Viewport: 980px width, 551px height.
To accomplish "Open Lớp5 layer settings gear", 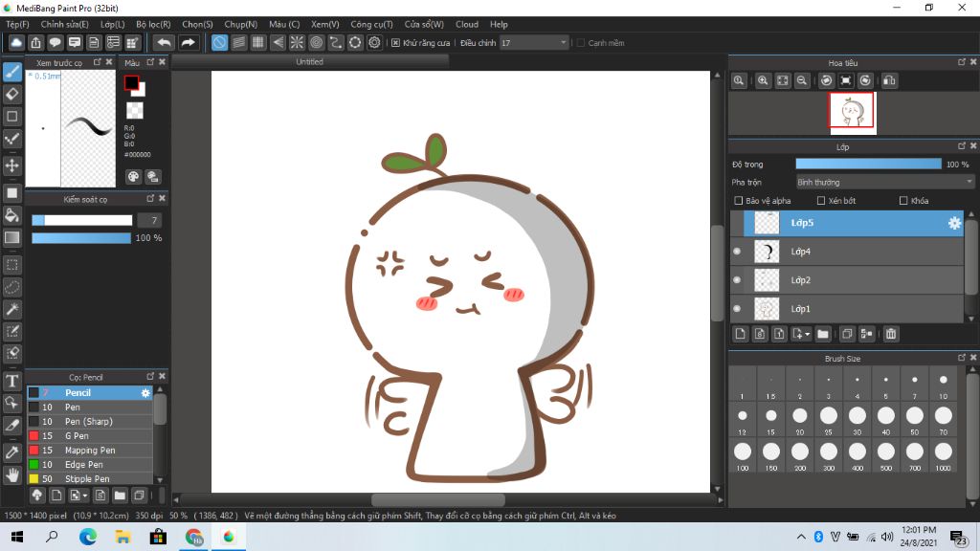I will coord(954,223).
